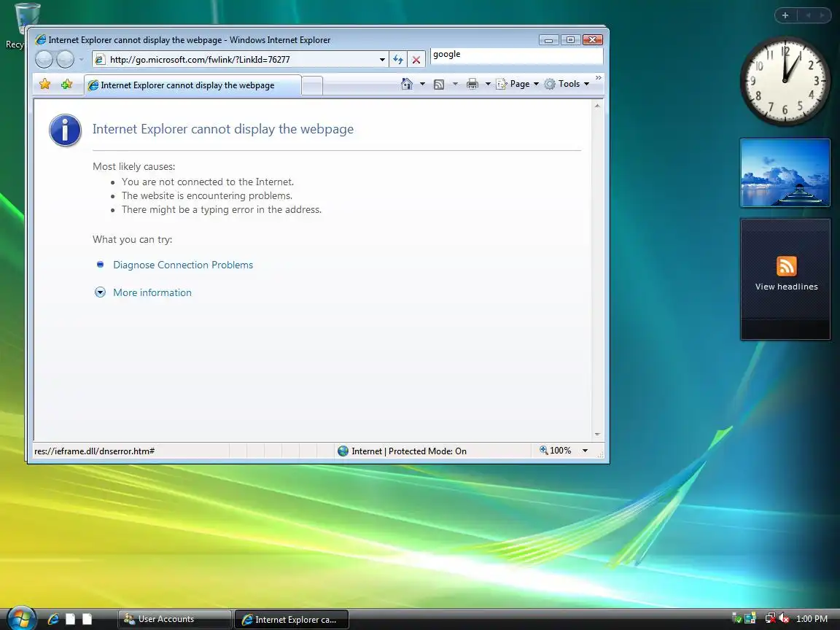Click the page icon in the address bar

100,60
